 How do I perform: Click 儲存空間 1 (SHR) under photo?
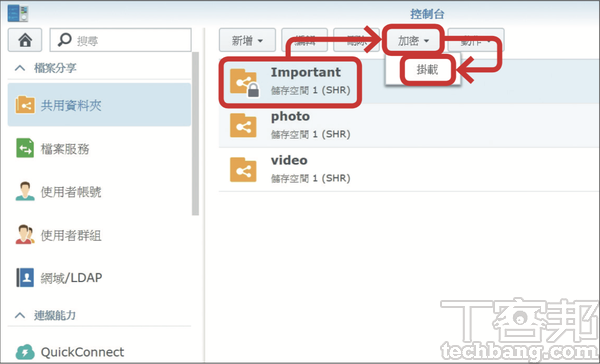(x=310, y=134)
